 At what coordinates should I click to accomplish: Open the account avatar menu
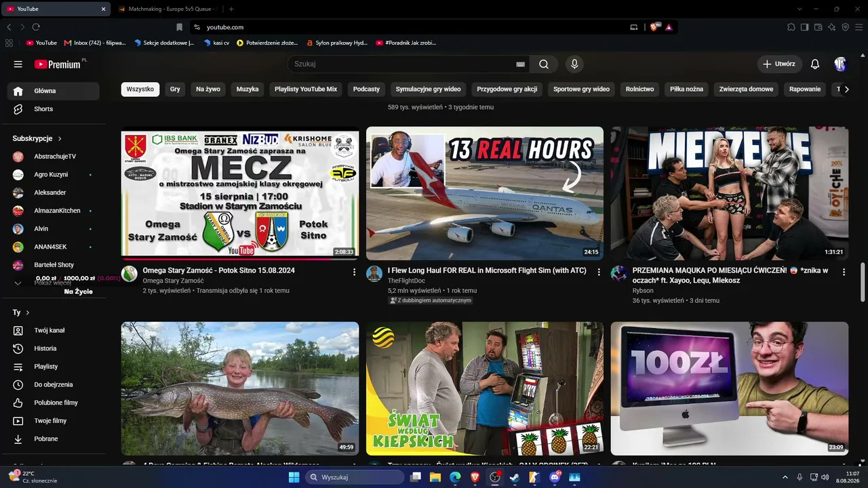[840, 64]
